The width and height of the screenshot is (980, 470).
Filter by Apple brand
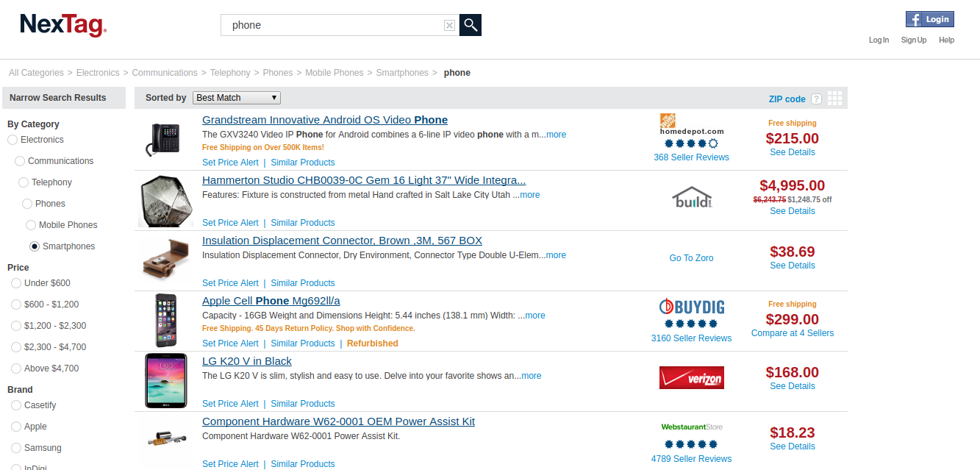16,427
